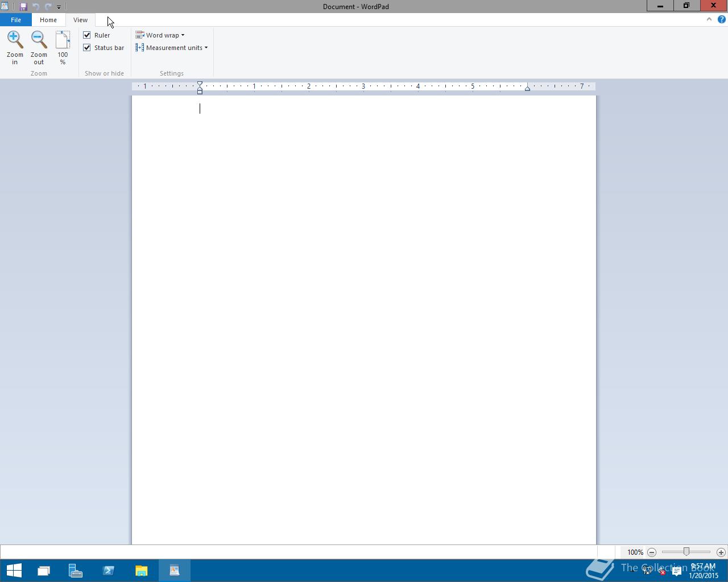Screen dimensions: 728x582
Task: Click the first-line indent marker on ruler
Action: [200, 84]
